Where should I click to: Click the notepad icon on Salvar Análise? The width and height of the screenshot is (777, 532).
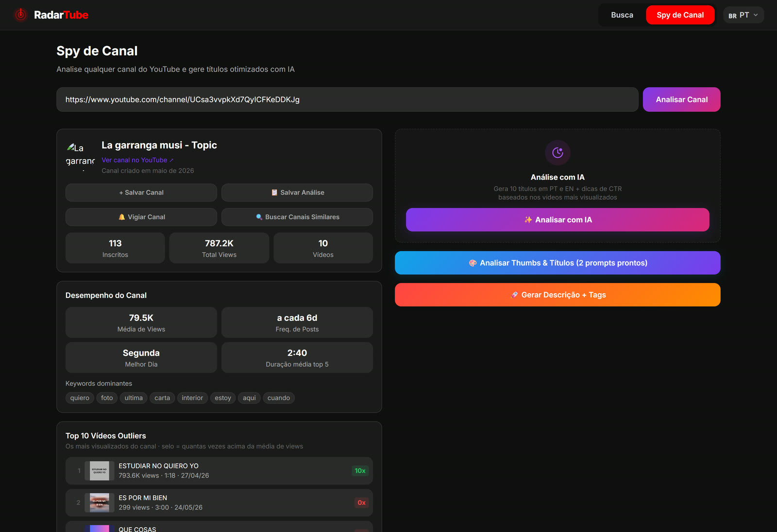(274, 193)
